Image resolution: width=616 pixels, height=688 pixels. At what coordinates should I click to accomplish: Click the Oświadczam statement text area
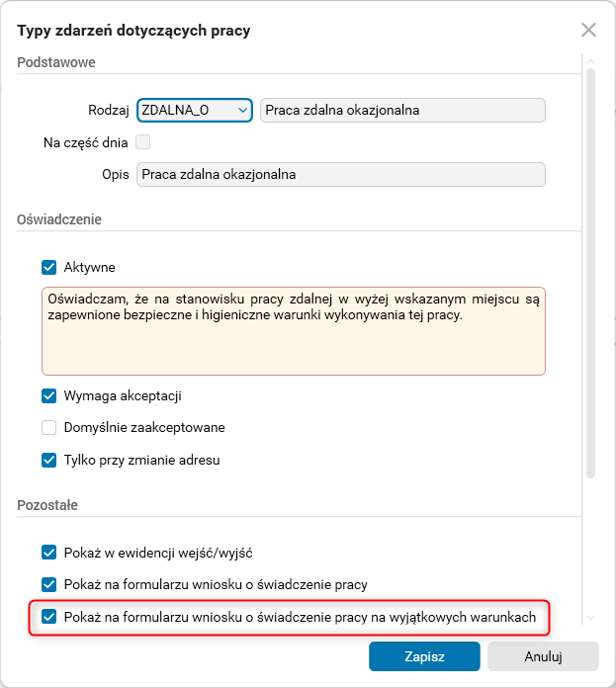point(293,331)
